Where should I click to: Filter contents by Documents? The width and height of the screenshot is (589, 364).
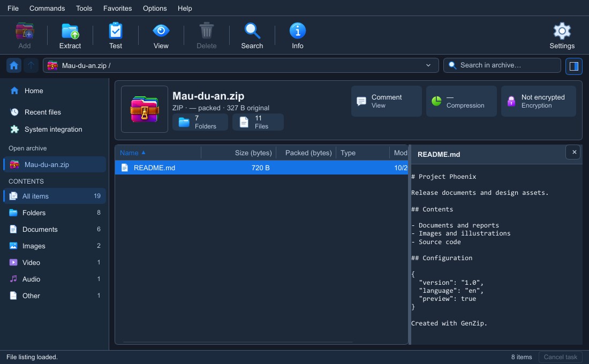(x=55, y=229)
